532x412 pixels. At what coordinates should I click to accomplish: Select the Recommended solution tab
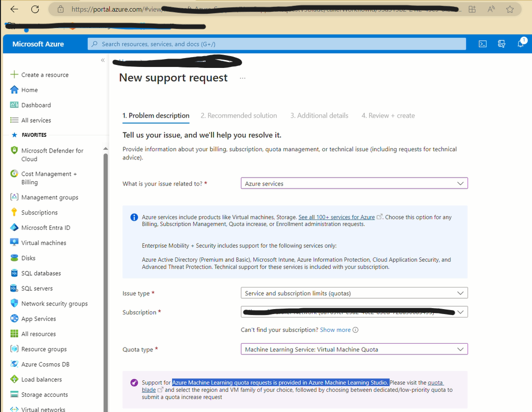[x=238, y=116]
